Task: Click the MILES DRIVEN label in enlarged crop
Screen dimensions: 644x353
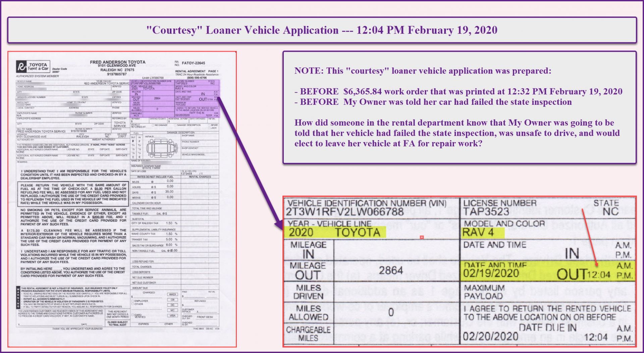Action: click(x=308, y=292)
